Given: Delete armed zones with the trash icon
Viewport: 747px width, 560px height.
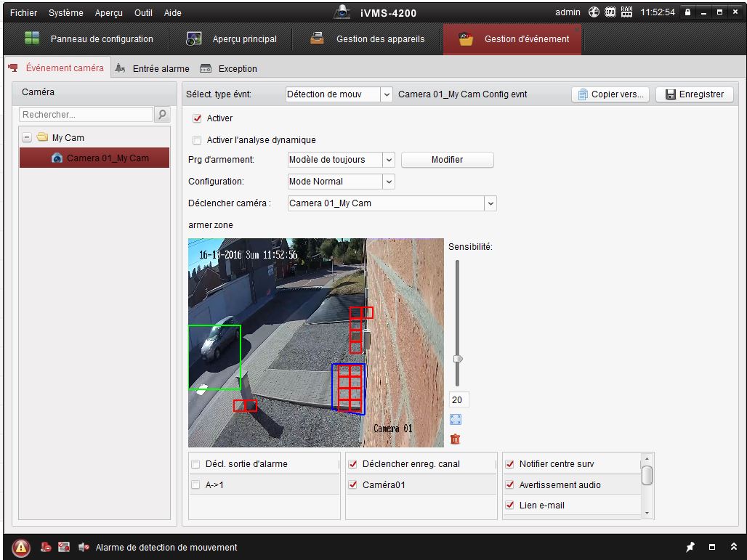Looking at the screenshot, I should 456,439.
